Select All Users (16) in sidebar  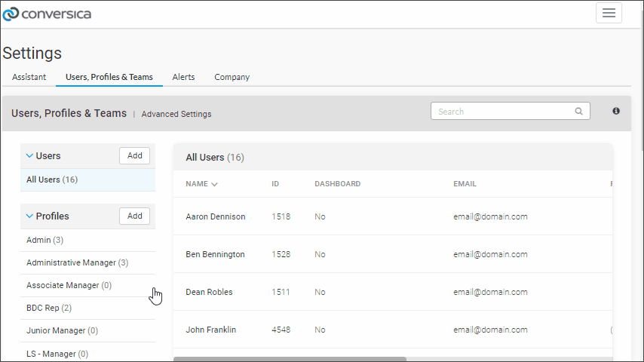point(88,180)
